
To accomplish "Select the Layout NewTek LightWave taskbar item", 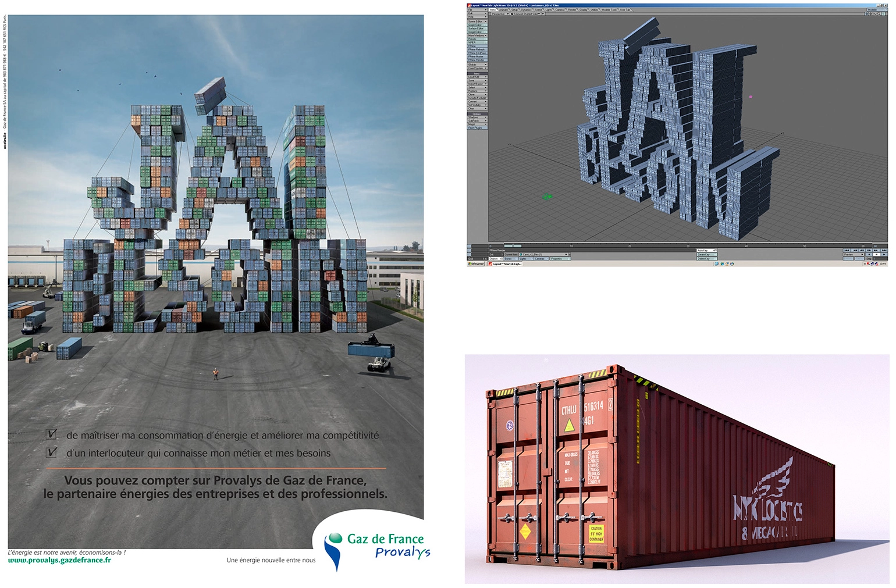I will [505, 263].
